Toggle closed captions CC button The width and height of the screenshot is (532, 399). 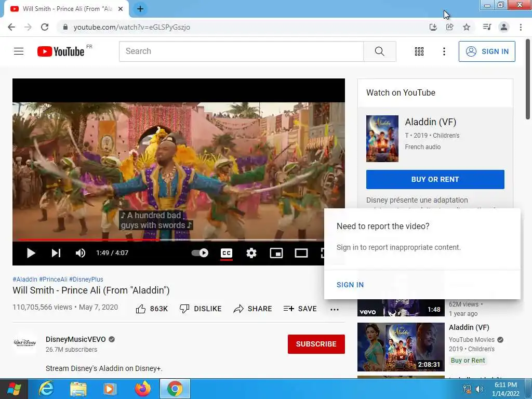coord(227,253)
